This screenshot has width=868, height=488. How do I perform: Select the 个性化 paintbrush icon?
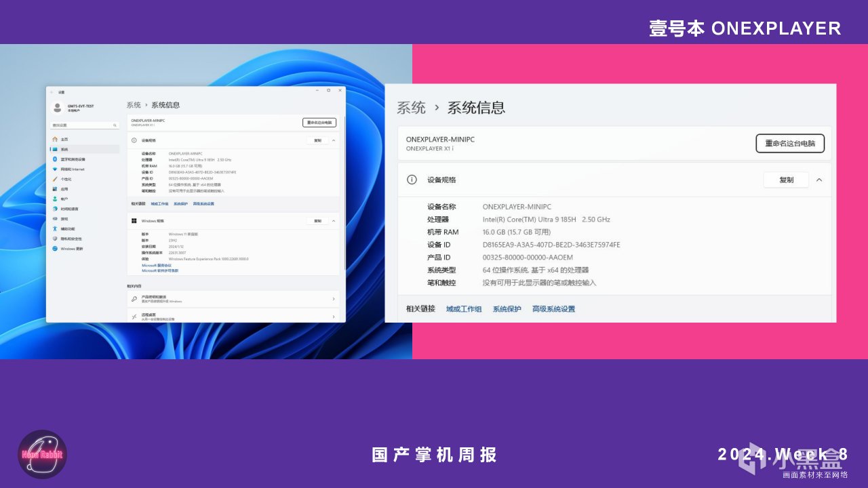click(x=55, y=179)
